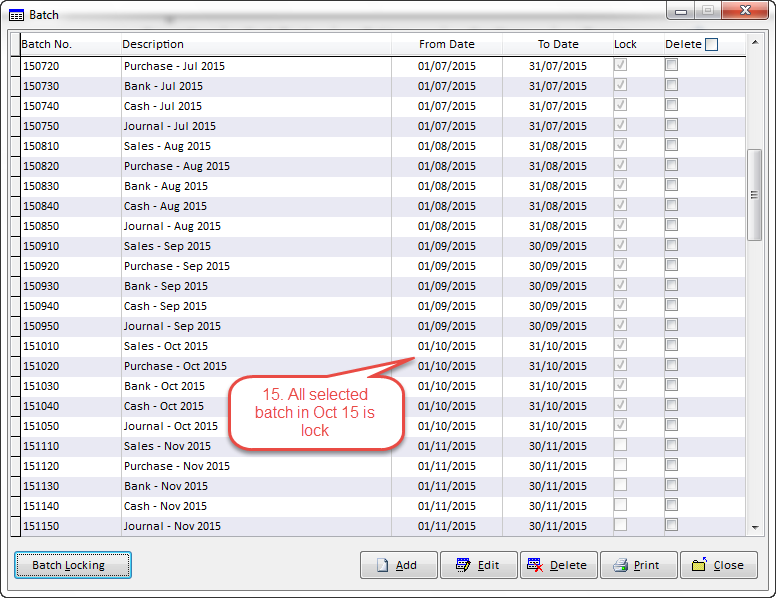Open the Batch Locking dialog
The width and height of the screenshot is (776, 598).
click(x=73, y=565)
